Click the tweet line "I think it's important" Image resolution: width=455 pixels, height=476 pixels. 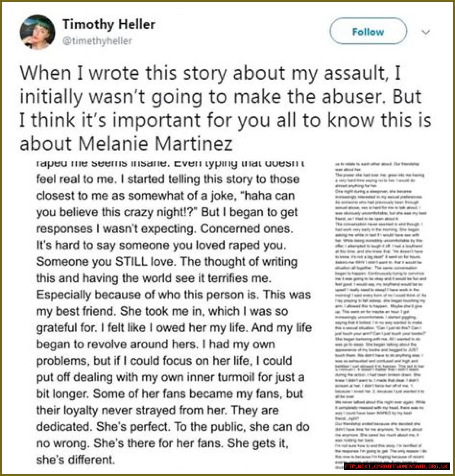coord(225,120)
